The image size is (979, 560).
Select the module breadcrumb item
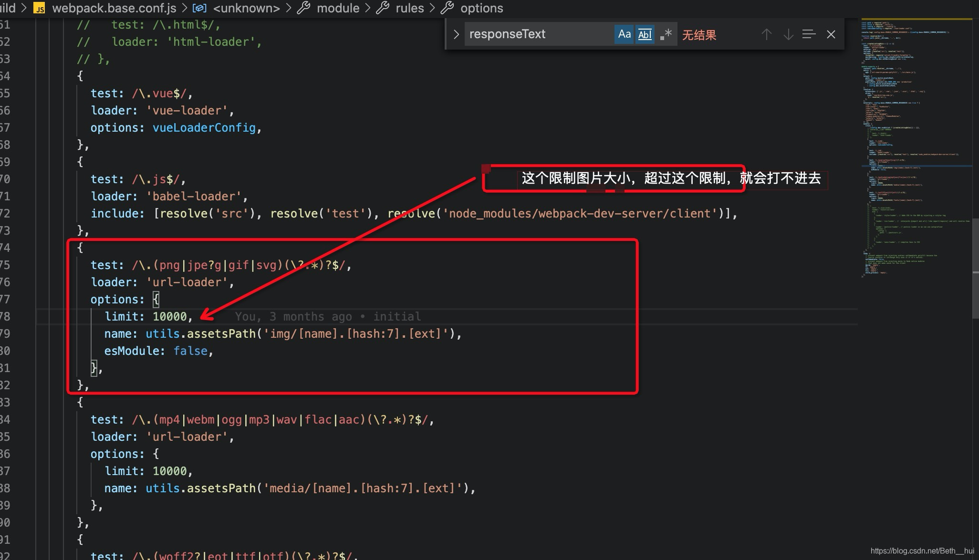click(338, 8)
